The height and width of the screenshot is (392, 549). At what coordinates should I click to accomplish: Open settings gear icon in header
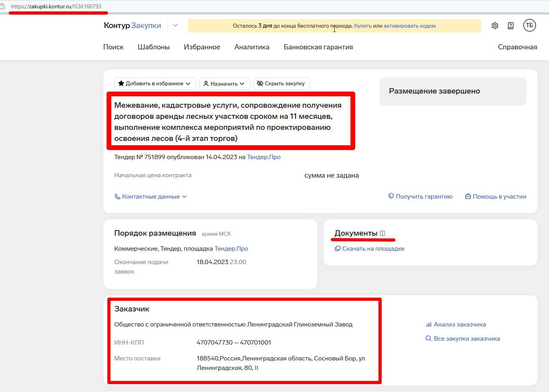[495, 26]
